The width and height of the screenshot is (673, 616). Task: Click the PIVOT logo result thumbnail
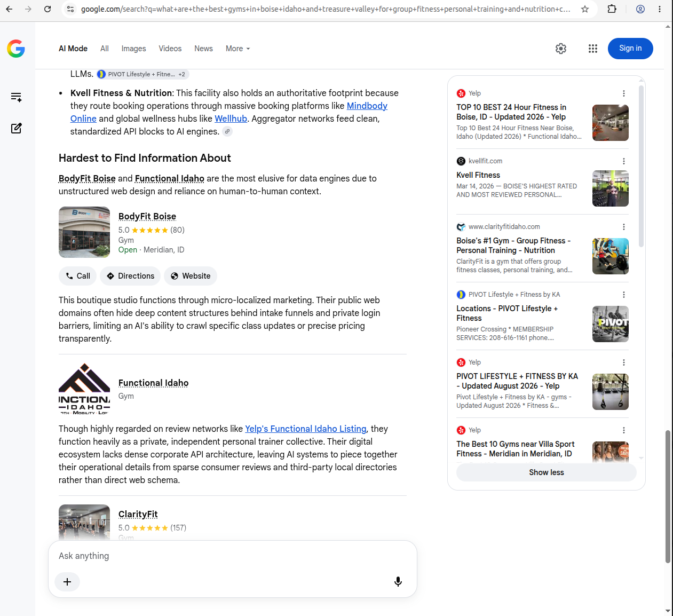pyautogui.click(x=611, y=324)
